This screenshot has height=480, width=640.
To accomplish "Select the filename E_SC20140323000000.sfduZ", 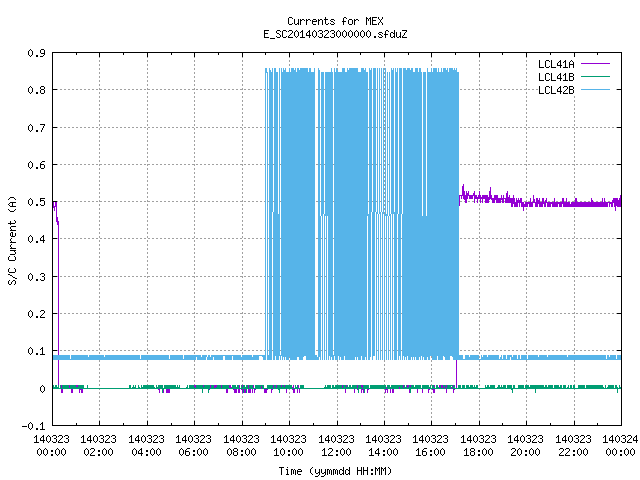I will 335,34.
